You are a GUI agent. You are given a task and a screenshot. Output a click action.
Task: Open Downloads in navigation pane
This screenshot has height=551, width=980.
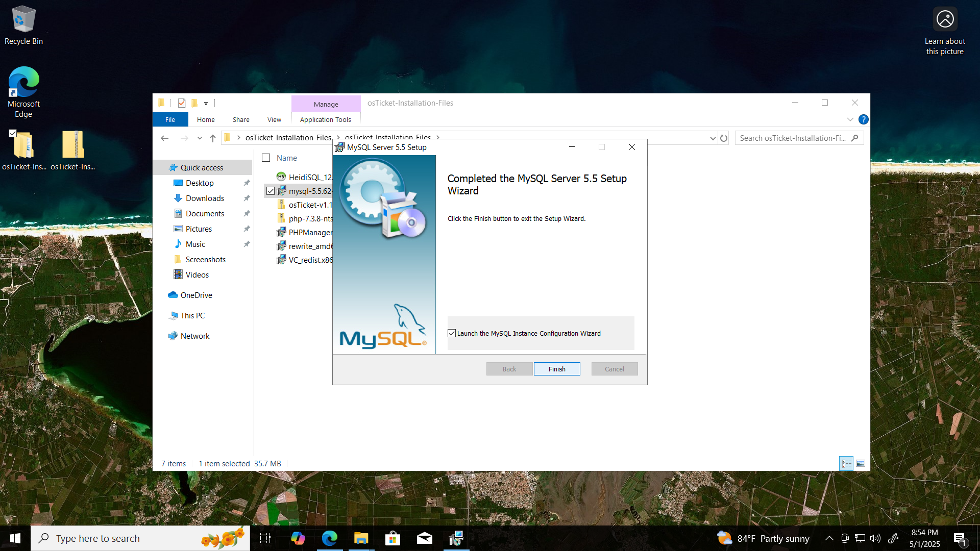(205, 198)
